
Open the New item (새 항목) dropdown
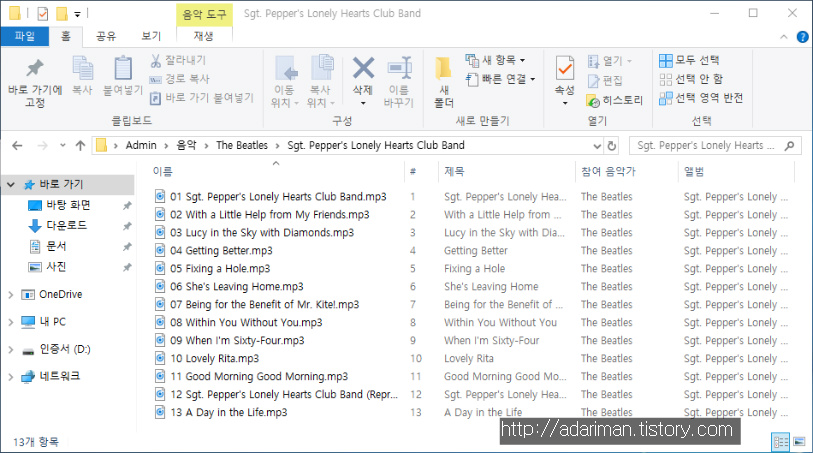[x=495, y=60]
